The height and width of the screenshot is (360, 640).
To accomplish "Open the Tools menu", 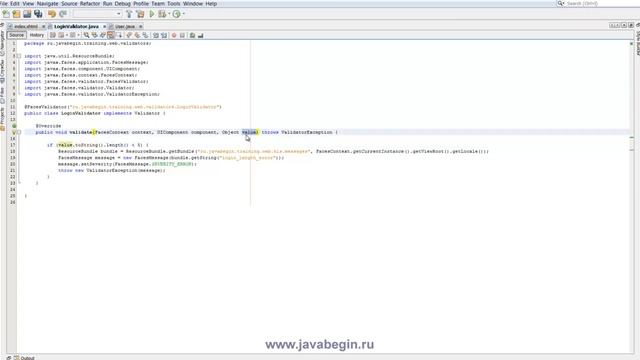I will tap(173, 4).
